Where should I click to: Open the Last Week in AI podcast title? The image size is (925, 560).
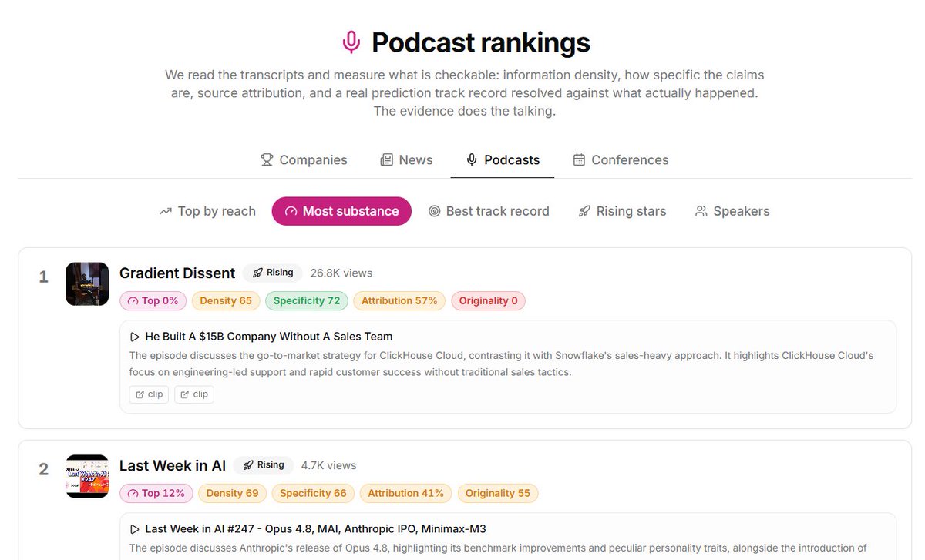tap(173, 465)
